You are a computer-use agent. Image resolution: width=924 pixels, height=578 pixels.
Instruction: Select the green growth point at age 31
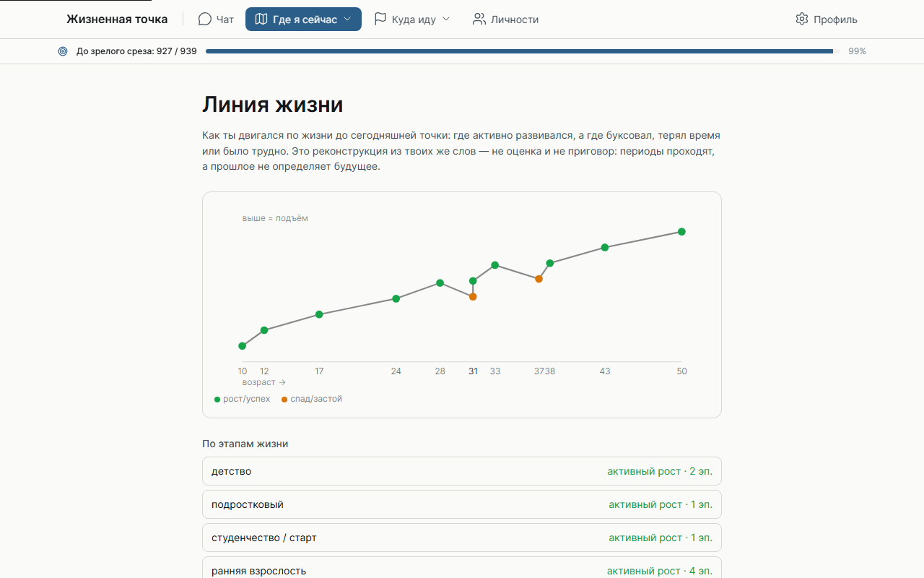473,281
